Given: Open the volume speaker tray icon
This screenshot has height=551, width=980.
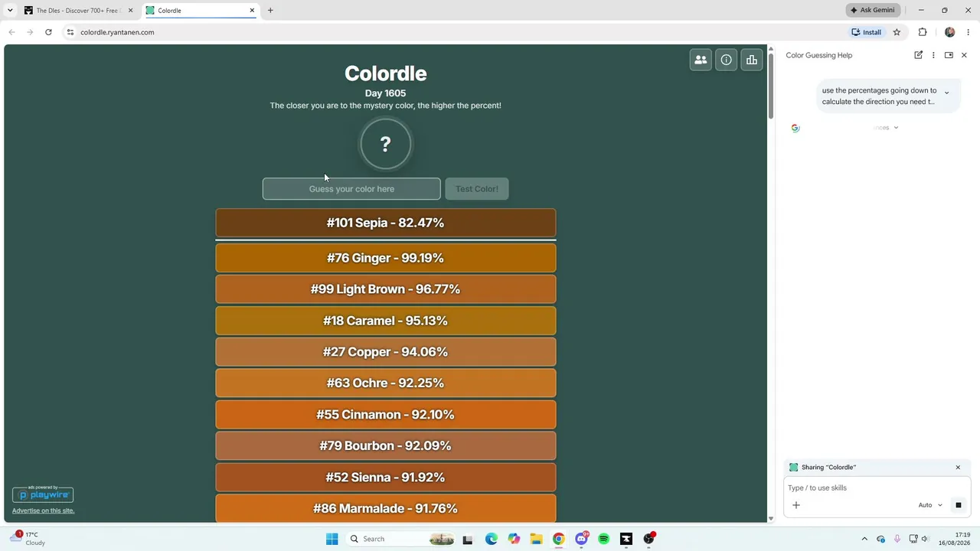Looking at the screenshot, I should tap(925, 539).
